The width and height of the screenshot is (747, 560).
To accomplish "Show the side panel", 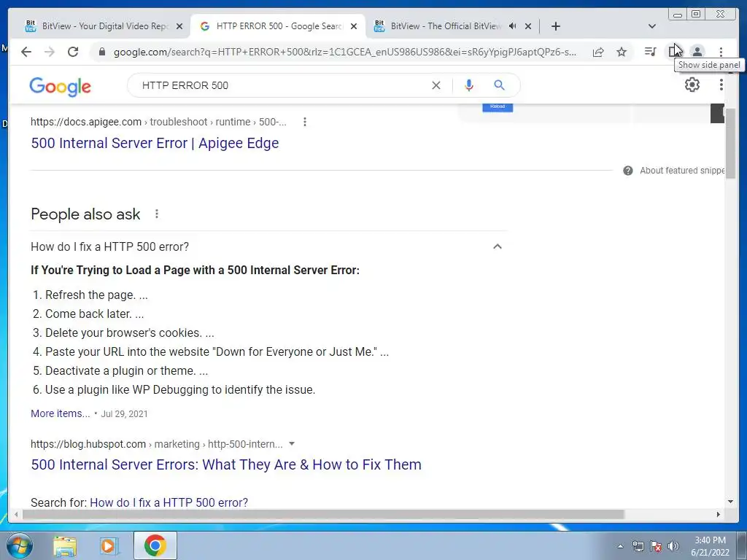I will coord(673,52).
